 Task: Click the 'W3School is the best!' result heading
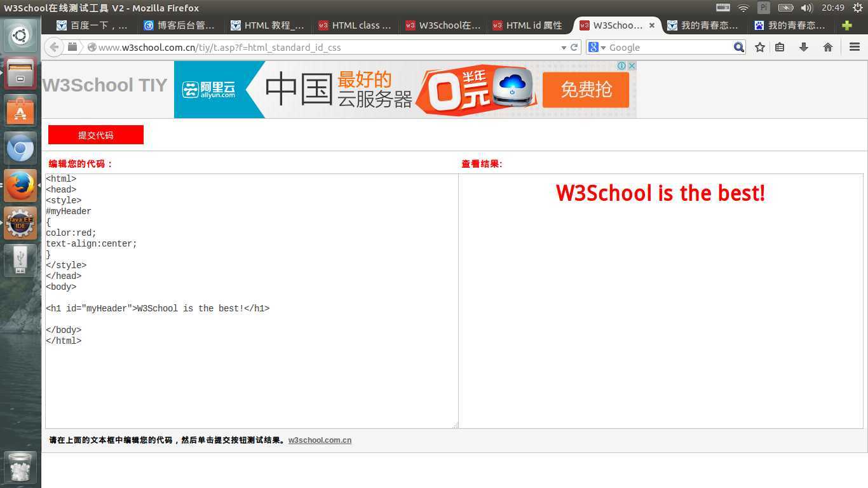(x=660, y=193)
